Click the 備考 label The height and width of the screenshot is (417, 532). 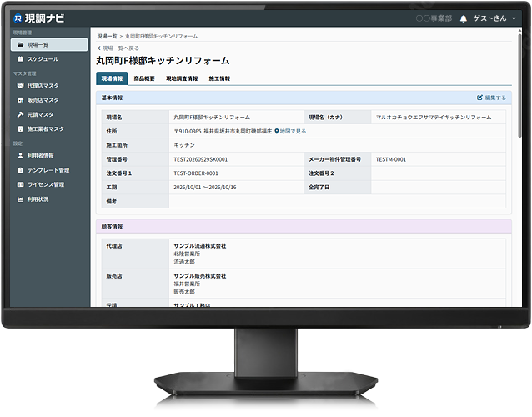[112, 202]
